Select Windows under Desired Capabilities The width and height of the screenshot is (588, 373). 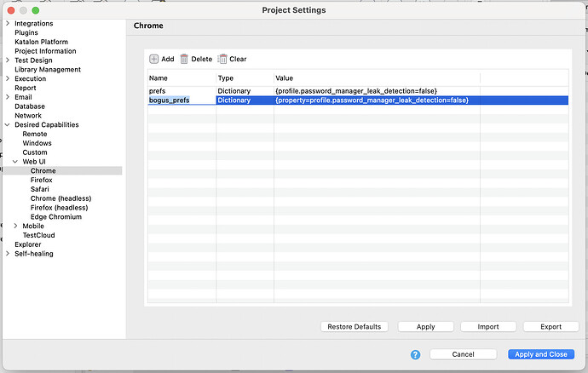[37, 143]
